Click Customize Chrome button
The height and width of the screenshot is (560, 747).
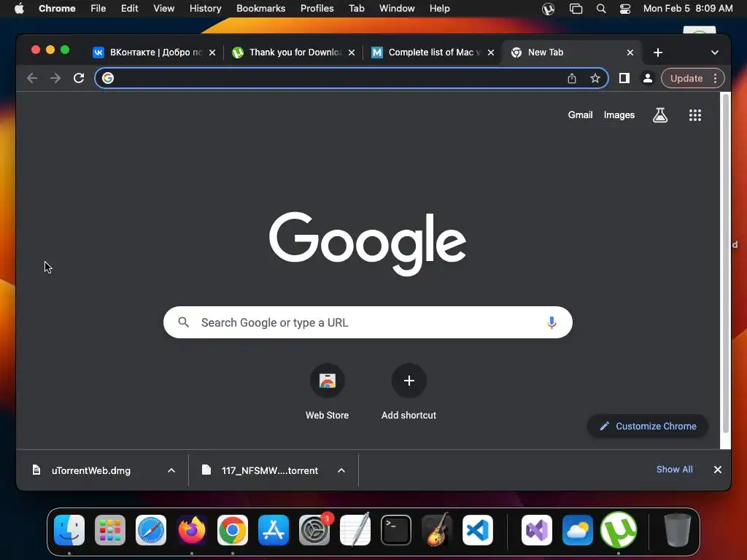(x=648, y=426)
